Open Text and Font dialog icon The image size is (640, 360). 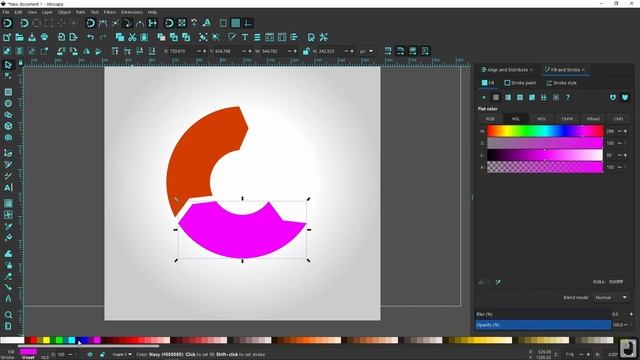[x=244, y=37]
